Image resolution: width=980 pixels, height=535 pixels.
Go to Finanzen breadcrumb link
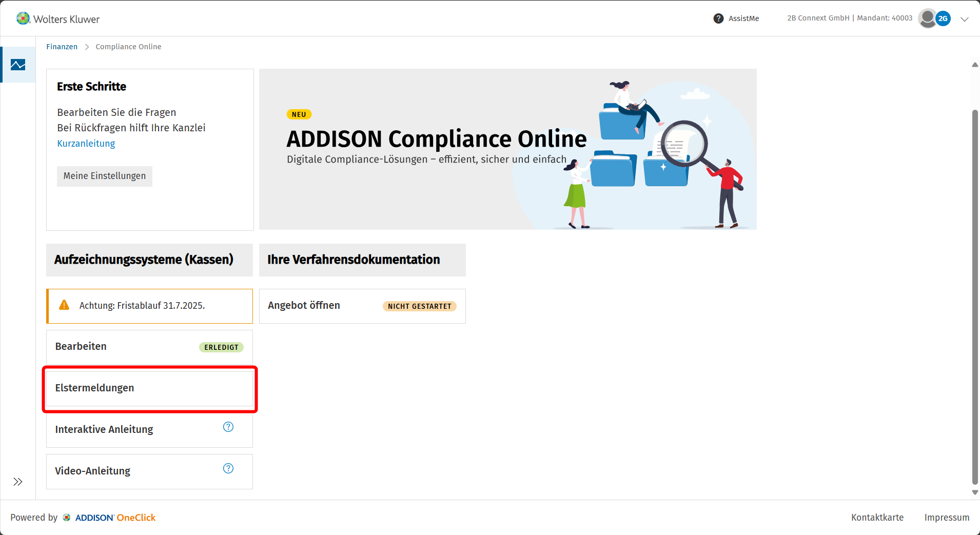[x=62, y=47]
